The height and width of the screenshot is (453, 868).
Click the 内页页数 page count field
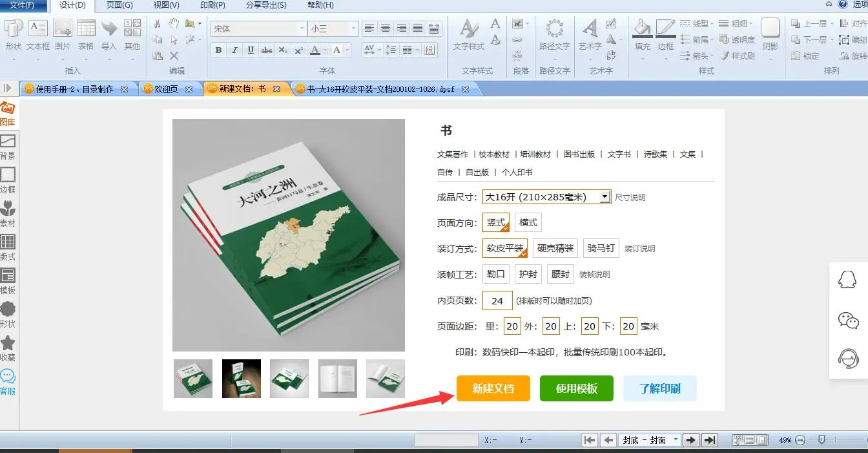(497, 300)
